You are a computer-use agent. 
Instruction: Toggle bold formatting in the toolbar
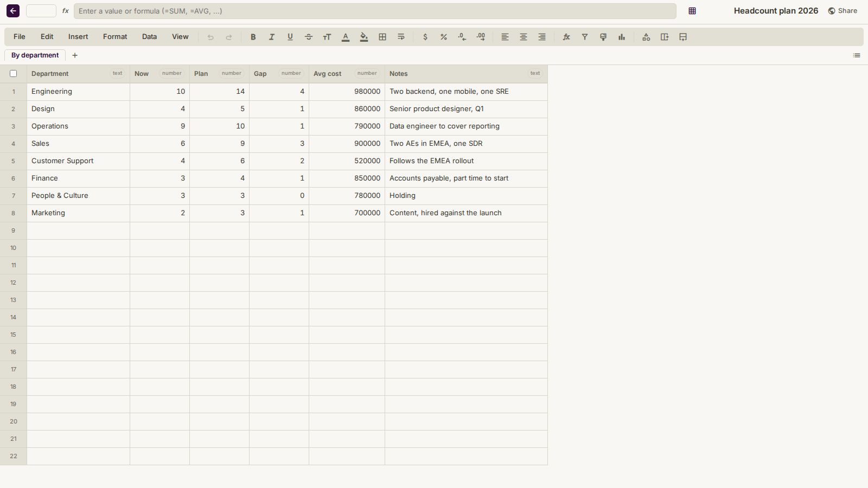pos(253,37)
